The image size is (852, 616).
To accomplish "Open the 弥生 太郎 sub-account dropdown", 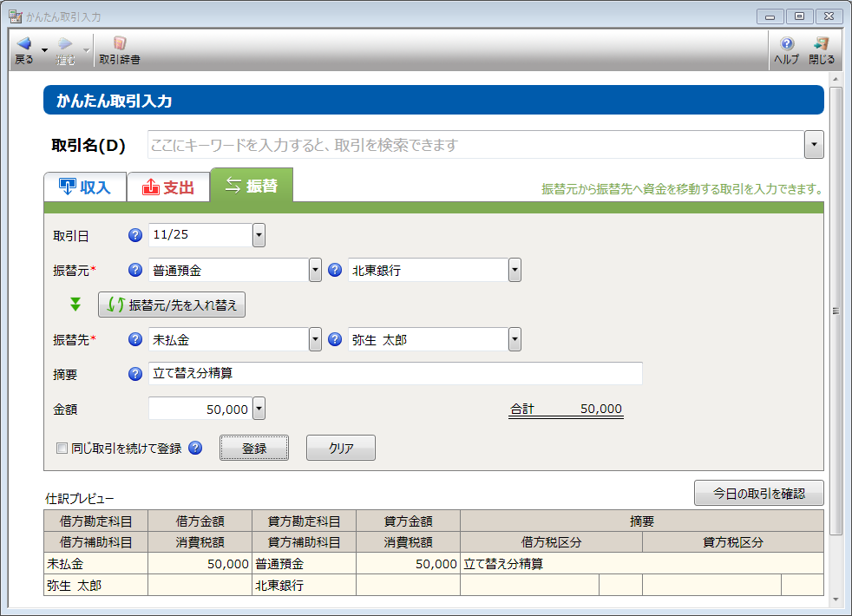I will (514, 339).
